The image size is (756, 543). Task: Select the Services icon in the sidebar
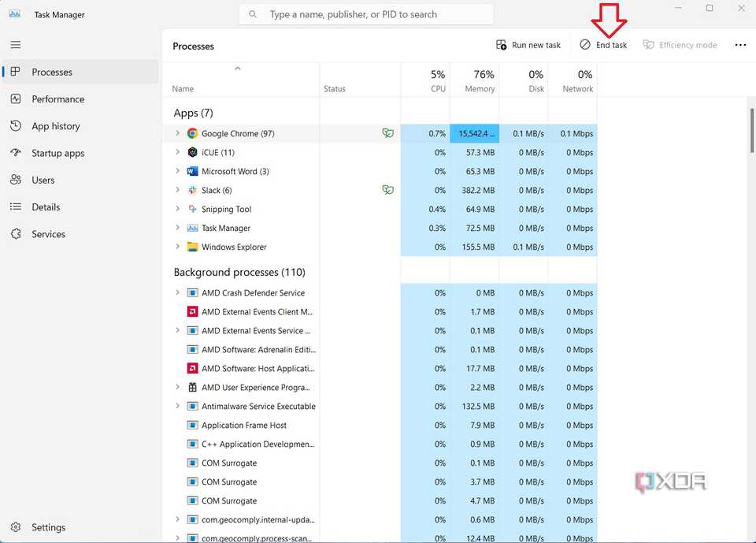[x=15, y=233]
